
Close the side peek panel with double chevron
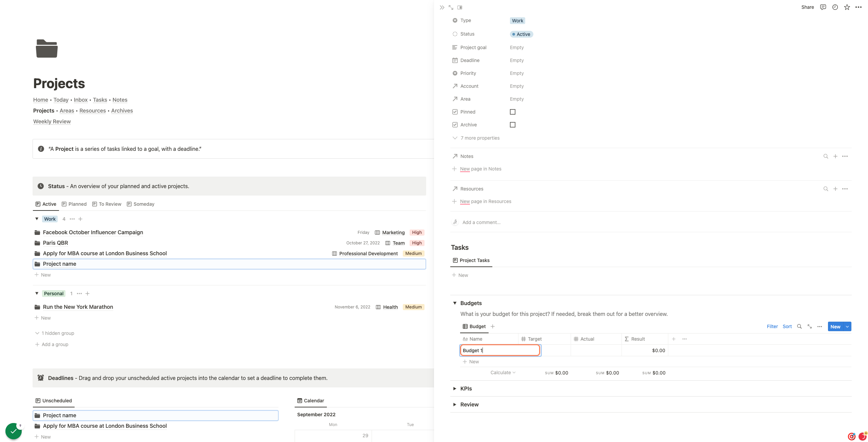coord(442,7)
